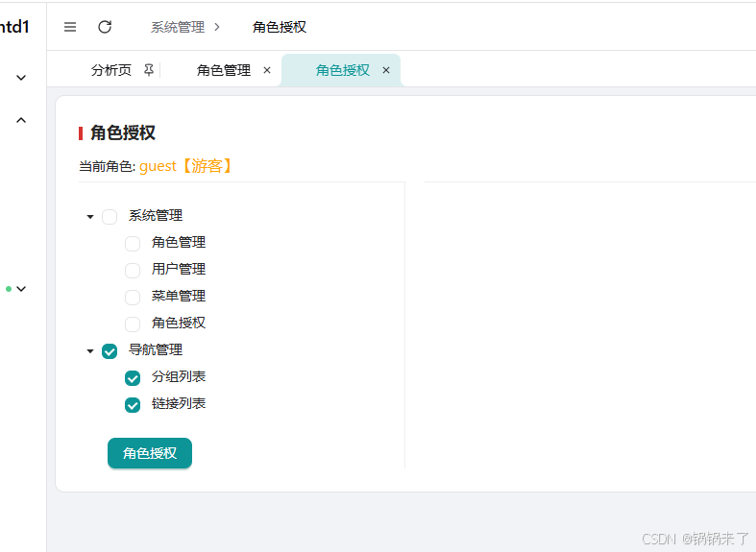Select the 用户管理 tree label
Viewport: 756px width, 552px height.
(x=179, y=269)
